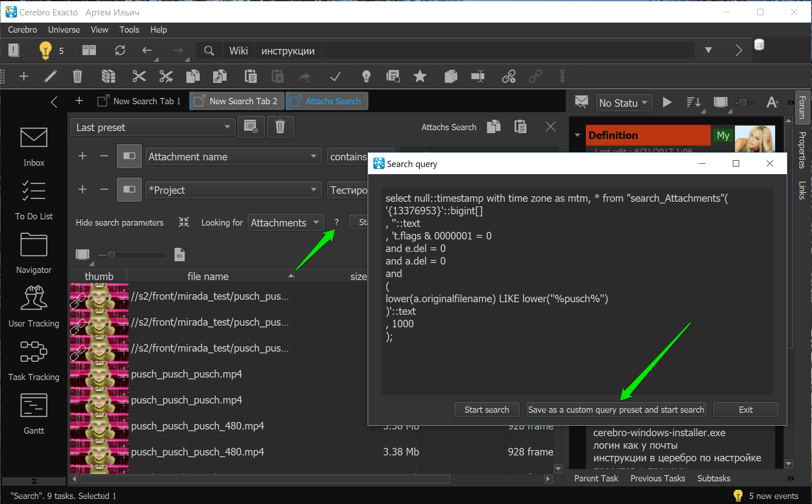
Task: Open the Attachment name field dropdown
Action: pos(233,157)
